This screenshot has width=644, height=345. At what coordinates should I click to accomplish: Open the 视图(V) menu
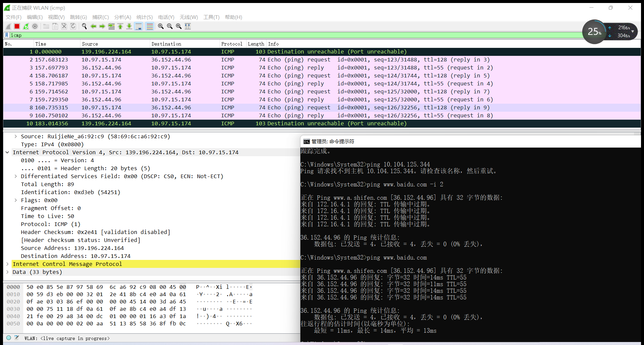point(56,17)
